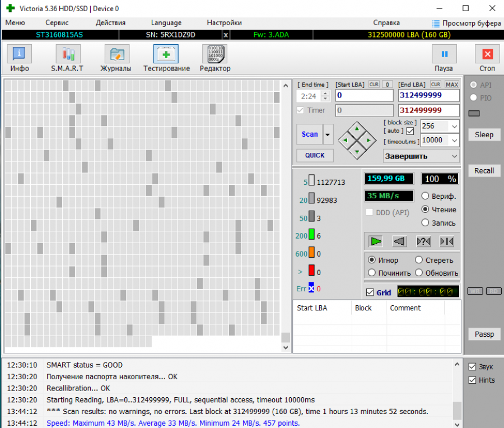Select the Запись write mode radio button
This screenshot has height=428, width=504.
click(x=425, y=223)
